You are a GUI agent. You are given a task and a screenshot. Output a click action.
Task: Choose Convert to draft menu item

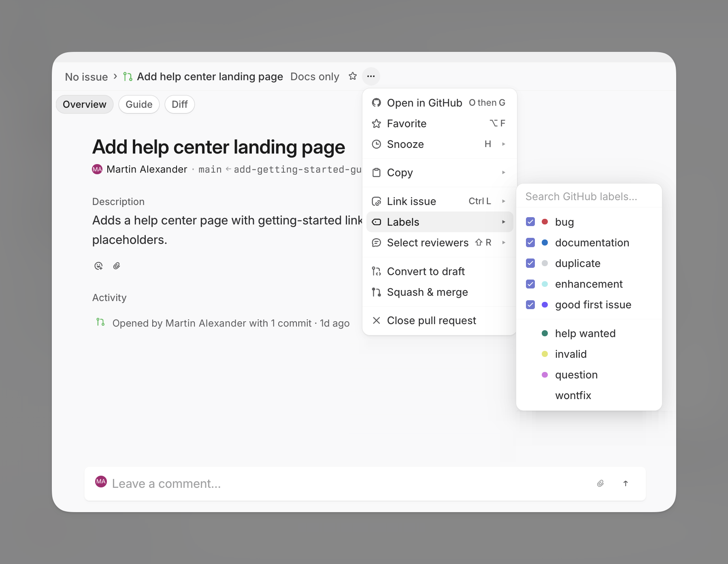tap(440, 271)
